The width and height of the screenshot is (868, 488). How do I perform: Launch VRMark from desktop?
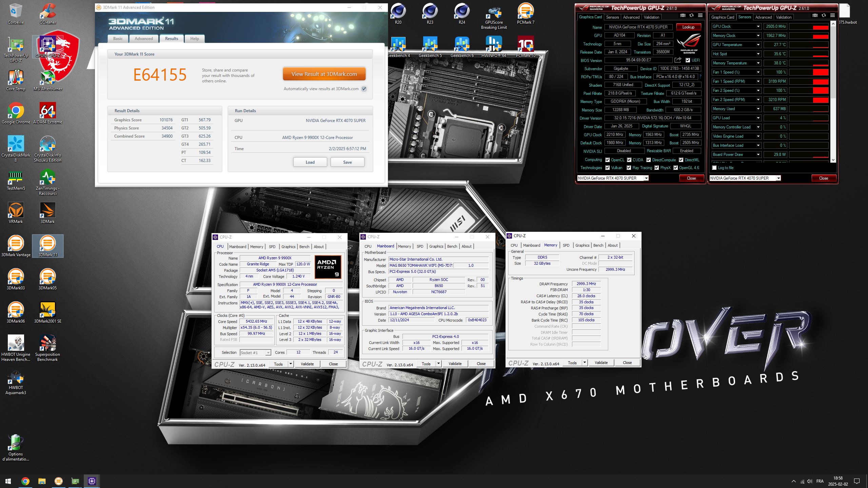[x=16, y=213]
